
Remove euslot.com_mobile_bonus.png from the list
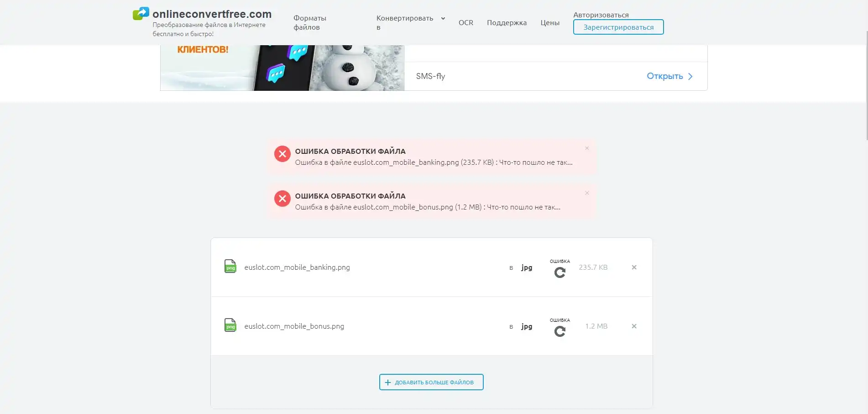click(x=634, y=326)
